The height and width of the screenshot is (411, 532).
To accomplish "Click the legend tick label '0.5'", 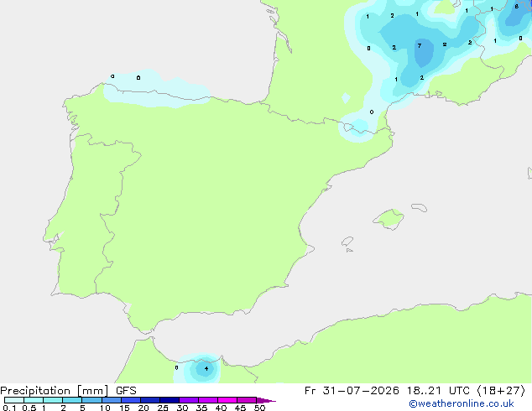I will click(x=29, y=408).
